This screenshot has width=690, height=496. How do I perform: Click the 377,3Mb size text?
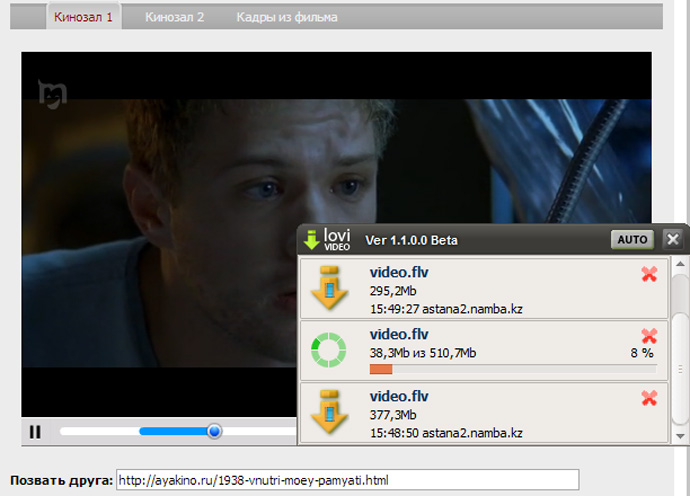click(x=393, y=415)
